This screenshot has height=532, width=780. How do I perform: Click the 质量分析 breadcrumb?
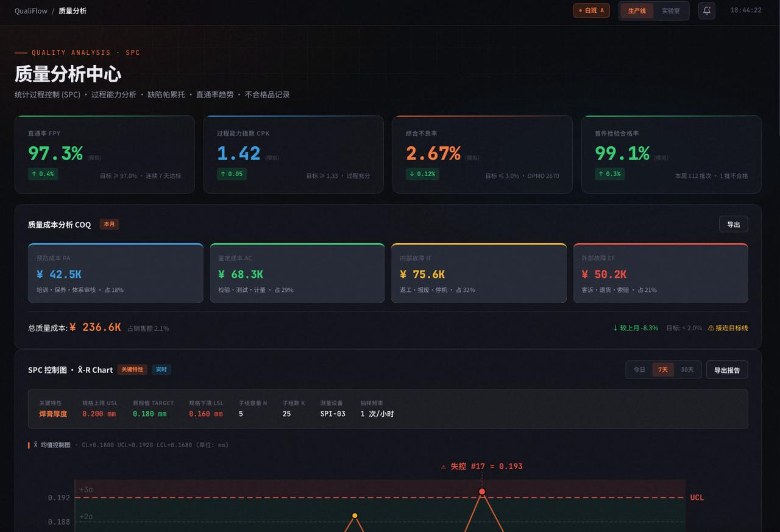73,11
